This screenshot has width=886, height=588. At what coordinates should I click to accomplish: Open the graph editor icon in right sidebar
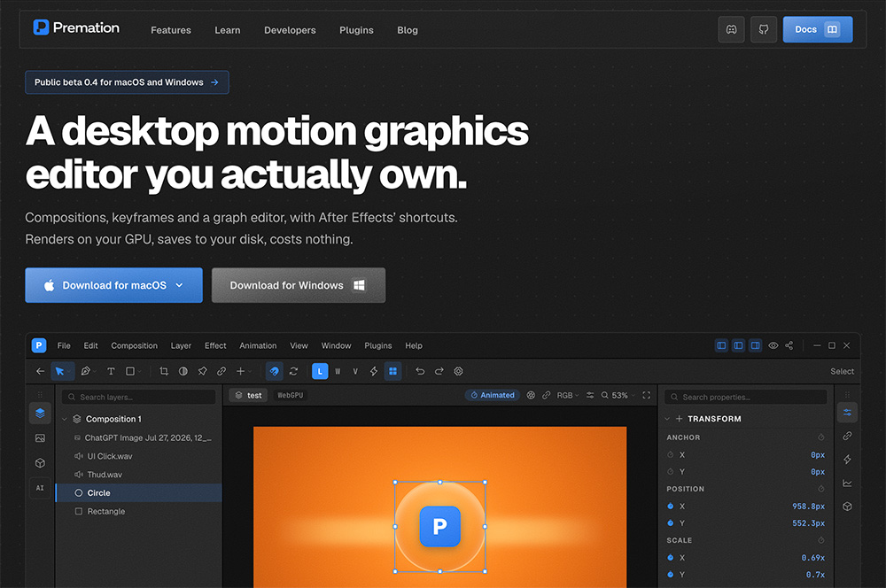[x=847, y=483]
